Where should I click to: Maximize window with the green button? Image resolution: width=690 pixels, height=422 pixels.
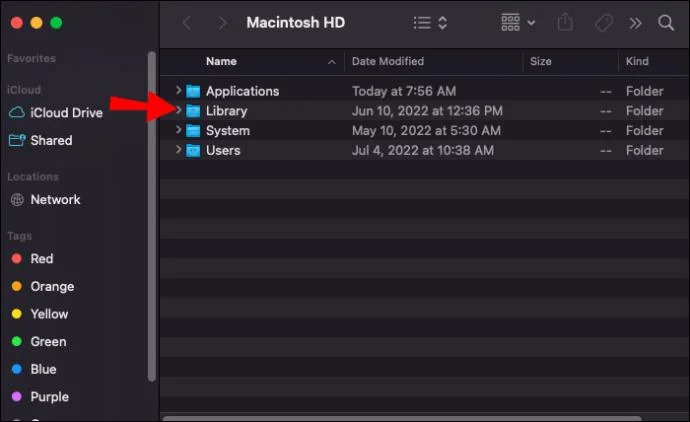[56, 23]
